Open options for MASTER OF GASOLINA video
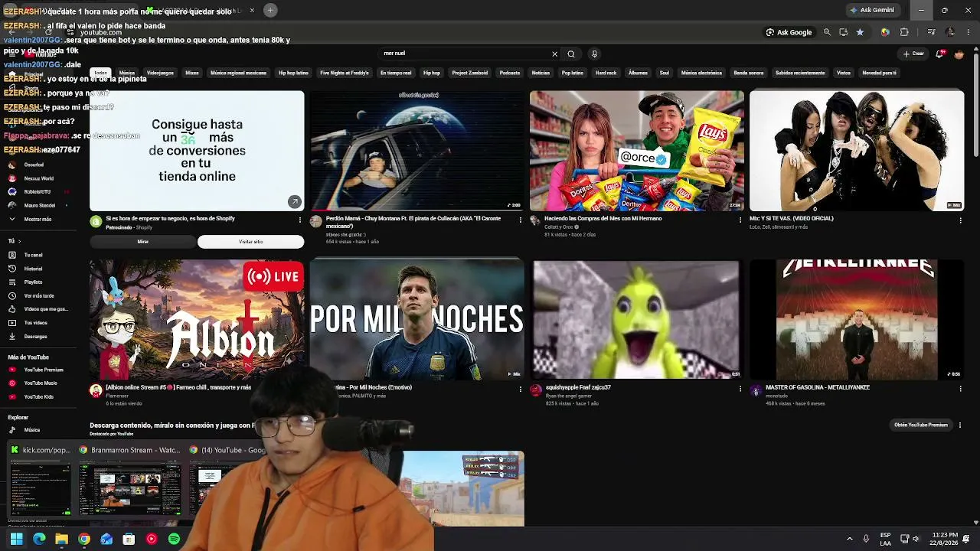980x551 pixels. tap(960, 389)
